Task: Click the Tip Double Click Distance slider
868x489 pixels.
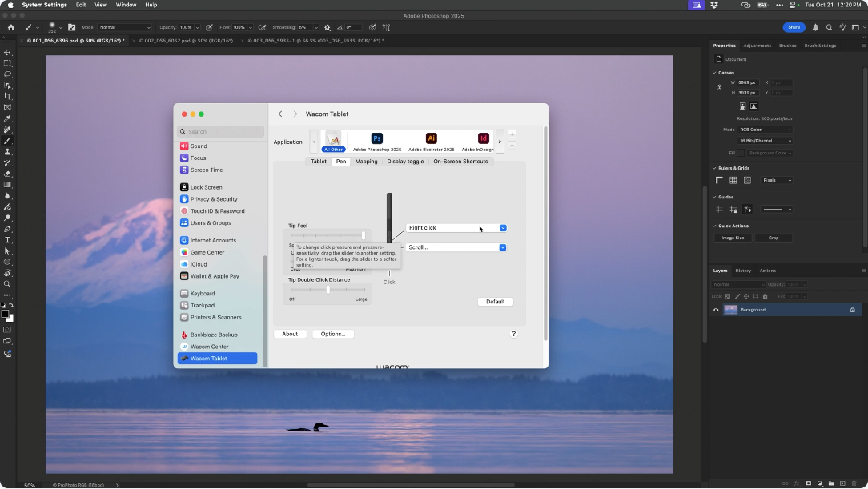Action: [x=328, y=290]
